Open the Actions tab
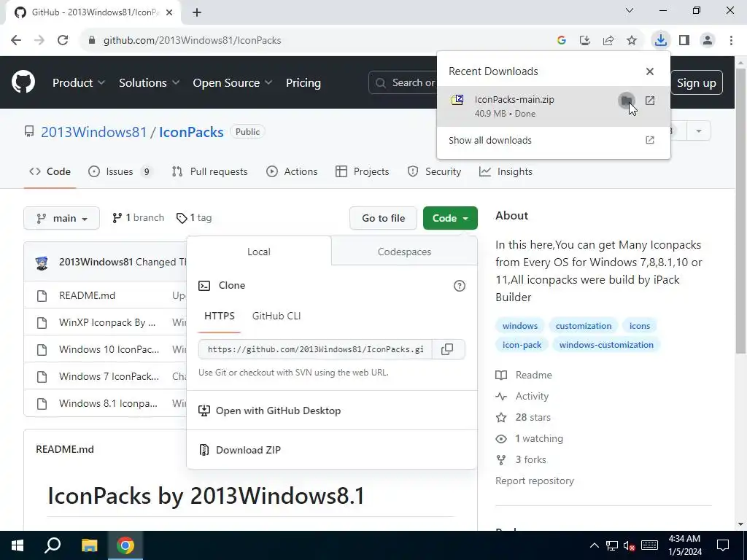 coord(292,171)
